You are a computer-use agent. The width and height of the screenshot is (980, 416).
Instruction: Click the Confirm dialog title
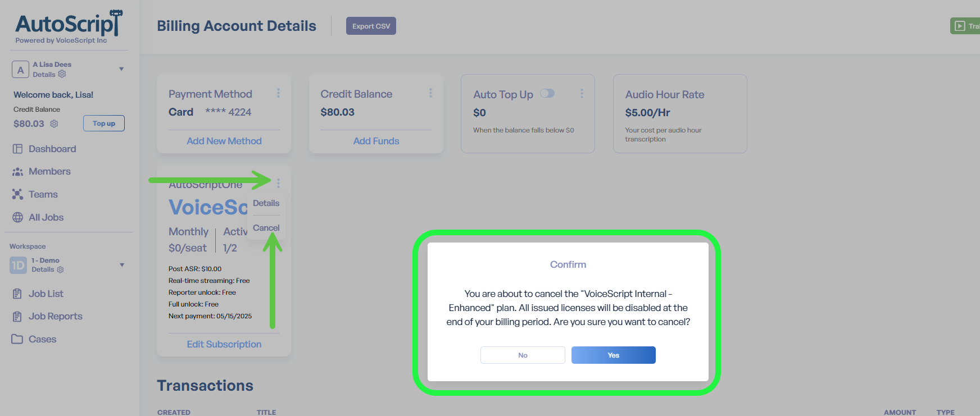click(x=568, y=264)
